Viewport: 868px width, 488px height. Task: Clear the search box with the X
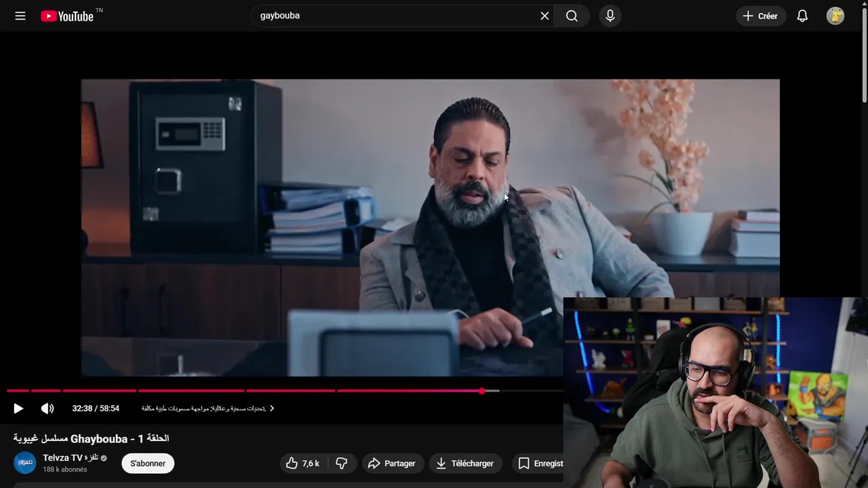545,16
